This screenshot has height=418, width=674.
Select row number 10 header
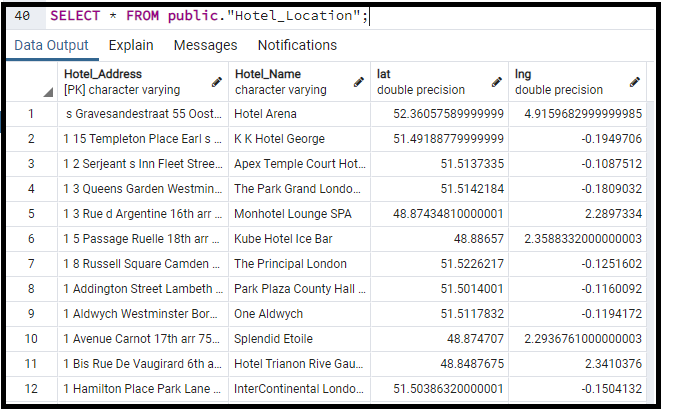[31, 338]
